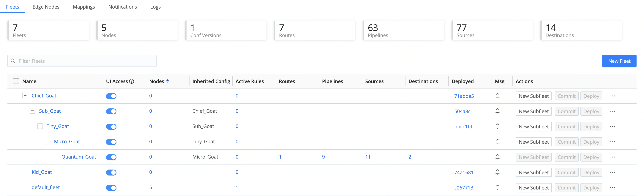Open the Notifications tab
The height and width of the screenshot is (196, 644).
pos(122,7)
